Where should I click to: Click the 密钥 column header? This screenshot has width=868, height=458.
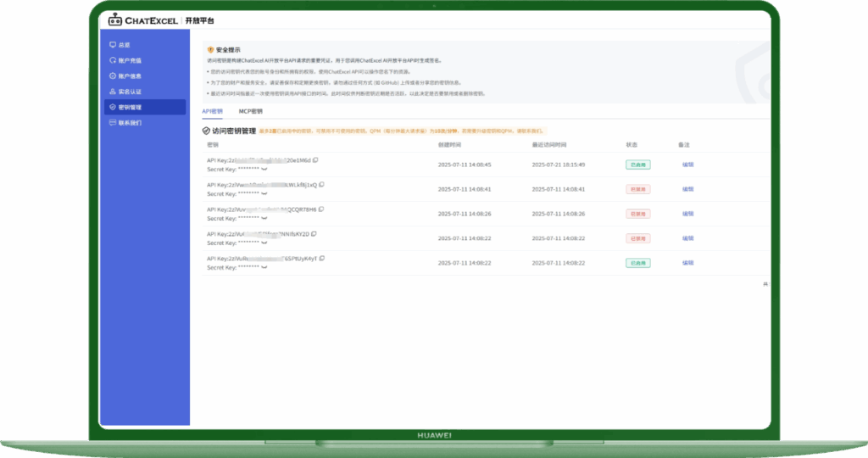[x=213, y=145]
